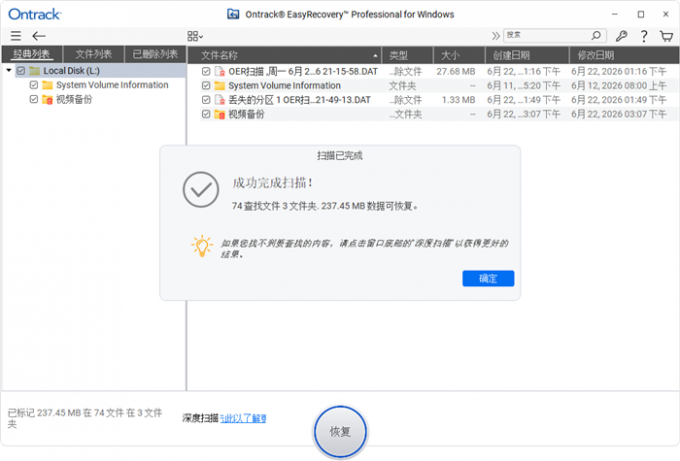Click the scan complete checkmark icon

[x=200, y=190]
